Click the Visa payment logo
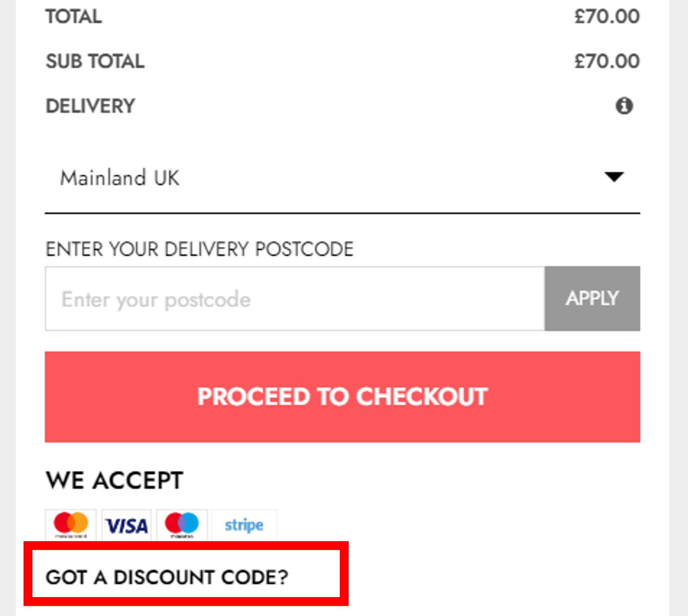The image size is (688, 616). (x=127, y=526)
